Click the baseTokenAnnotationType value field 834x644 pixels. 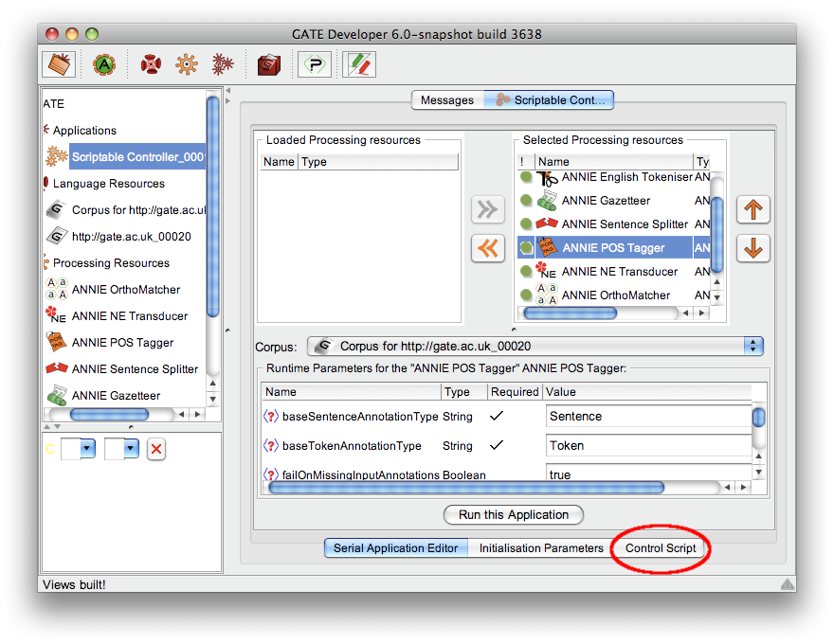(648, 445)
